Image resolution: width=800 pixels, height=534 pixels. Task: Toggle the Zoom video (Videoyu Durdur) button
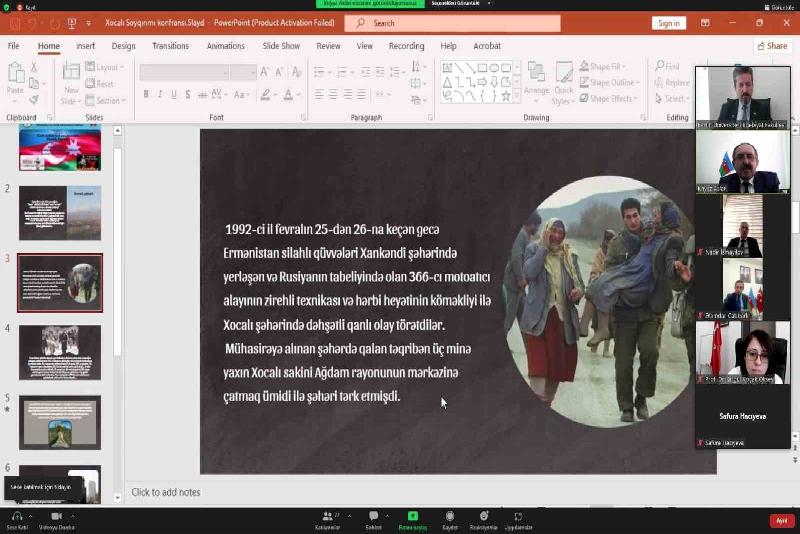click(x=56, y=517)
